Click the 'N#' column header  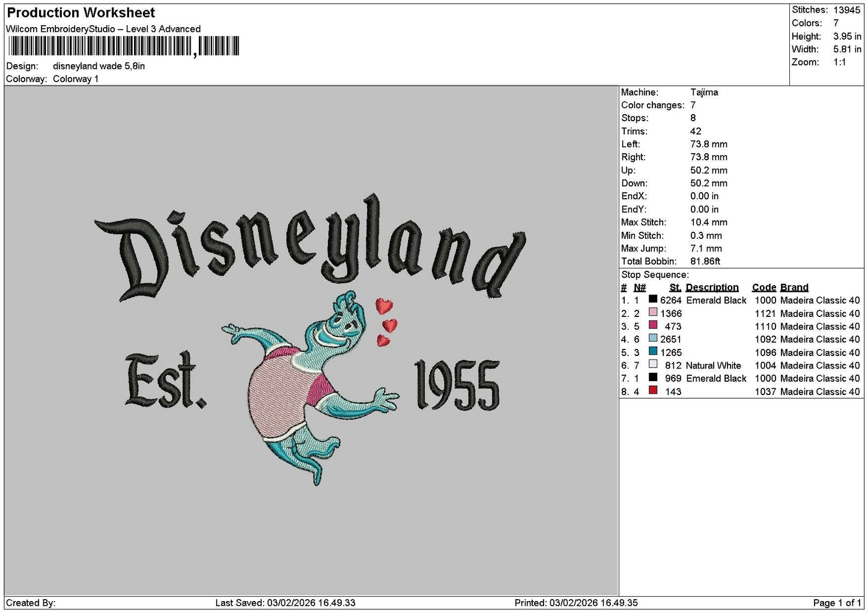pos(640,288)
